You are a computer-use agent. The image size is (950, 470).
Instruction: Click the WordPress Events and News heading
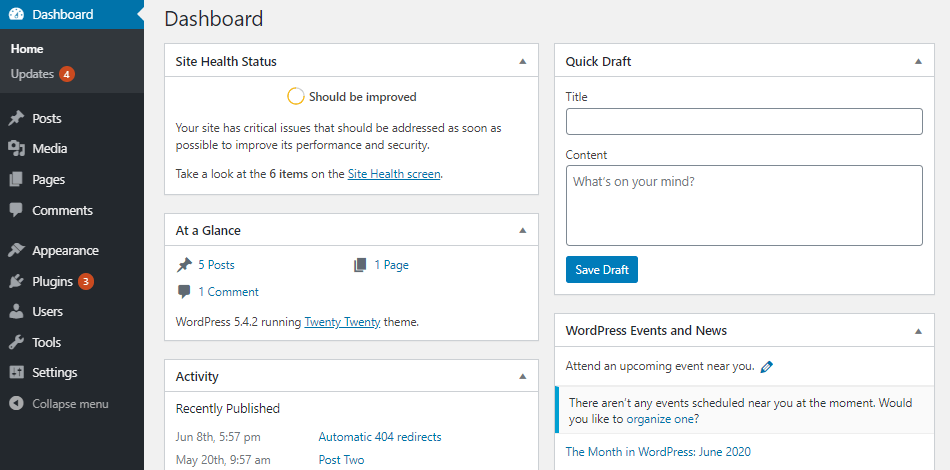point(646,331)
